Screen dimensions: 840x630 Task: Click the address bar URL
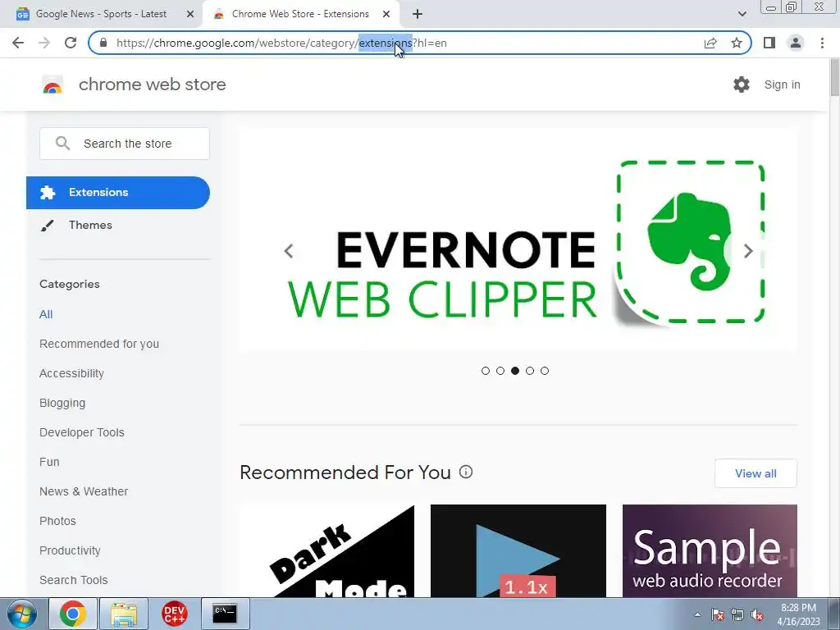pos(281,43)
